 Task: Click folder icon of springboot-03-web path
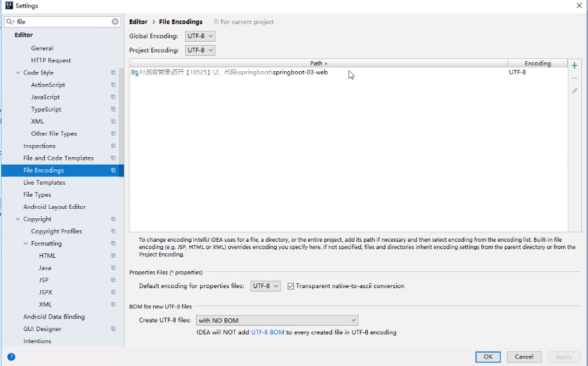pos(135,73)
